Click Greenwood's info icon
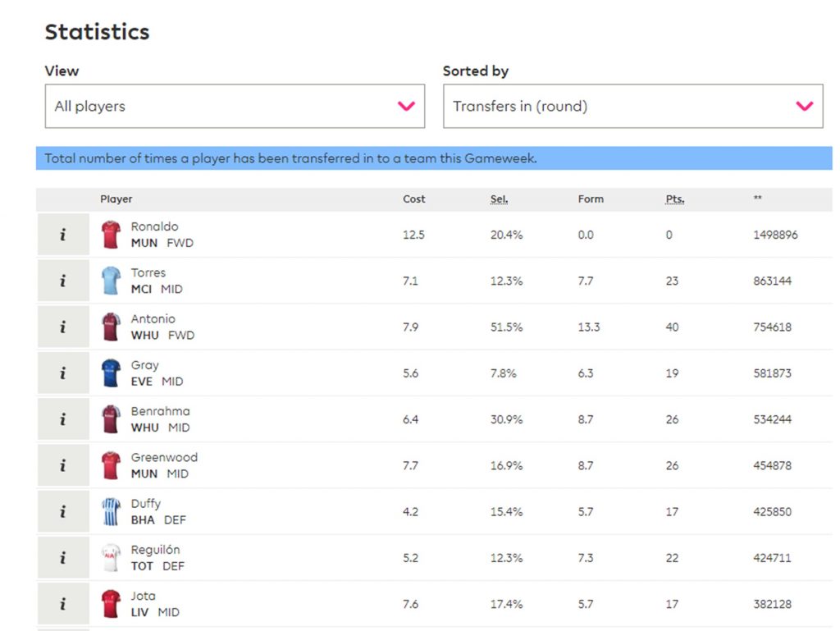The image size is (840, 631). pos(63,465)
